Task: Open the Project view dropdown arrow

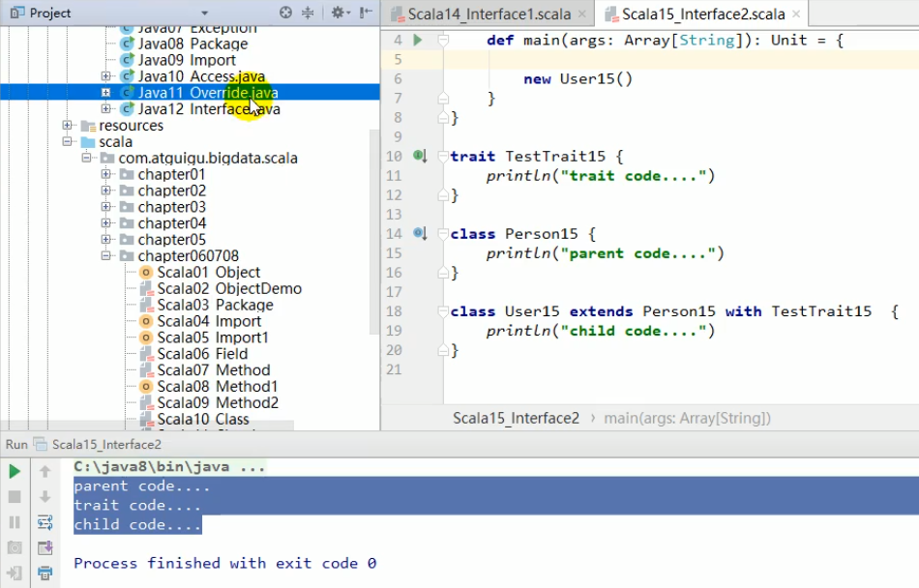Action: pyautogui.click(x=204, y=13)
